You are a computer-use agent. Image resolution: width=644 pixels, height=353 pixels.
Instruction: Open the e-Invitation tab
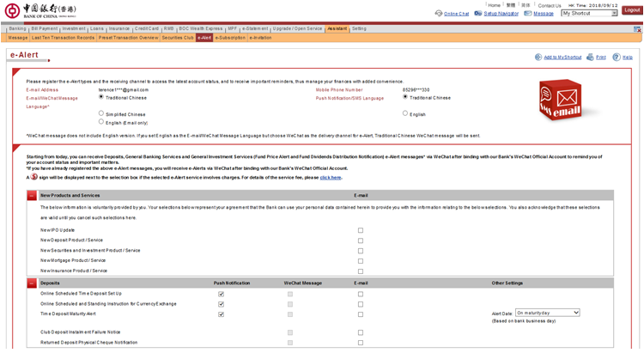(x=260, y=38)
